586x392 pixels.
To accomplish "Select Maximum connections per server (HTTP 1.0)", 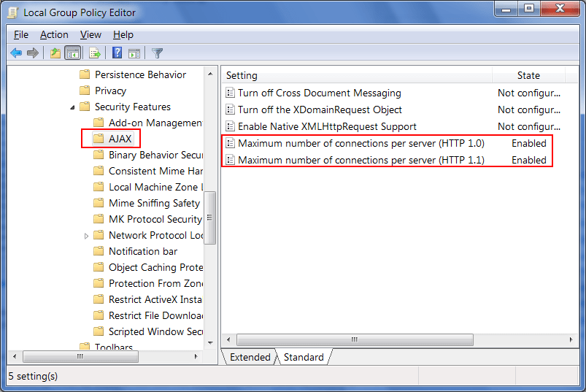I will coord(361,143).
